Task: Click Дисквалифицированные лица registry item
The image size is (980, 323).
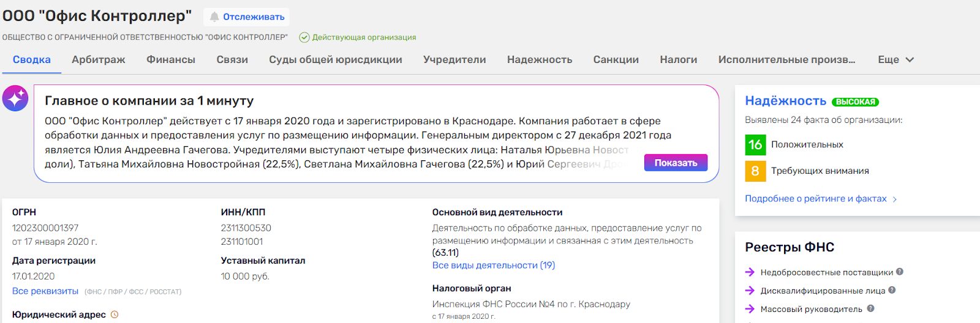Action: pos(823,291)
